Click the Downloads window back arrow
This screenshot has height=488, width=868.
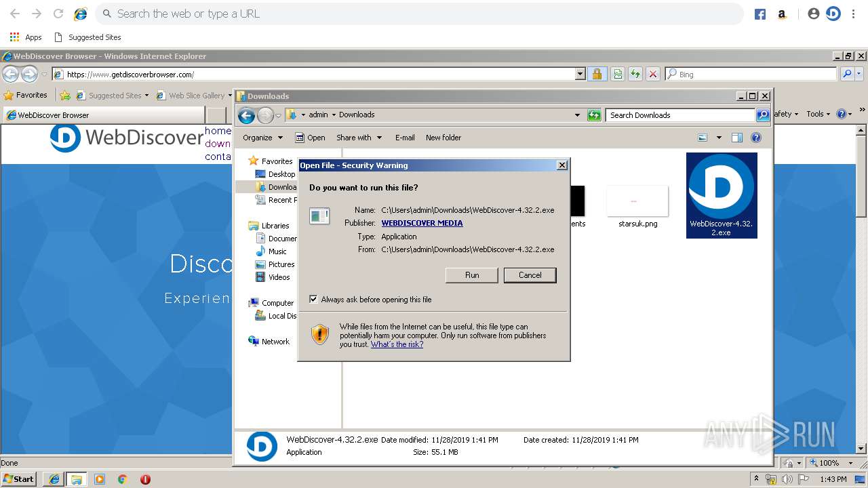(x=247, y=115)
